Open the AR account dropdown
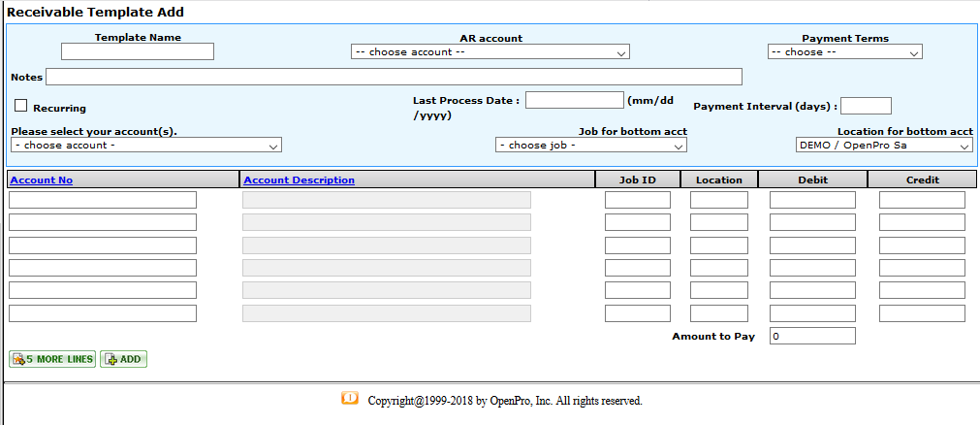Viewport: 980px width, 425px height. click(490, 52)
